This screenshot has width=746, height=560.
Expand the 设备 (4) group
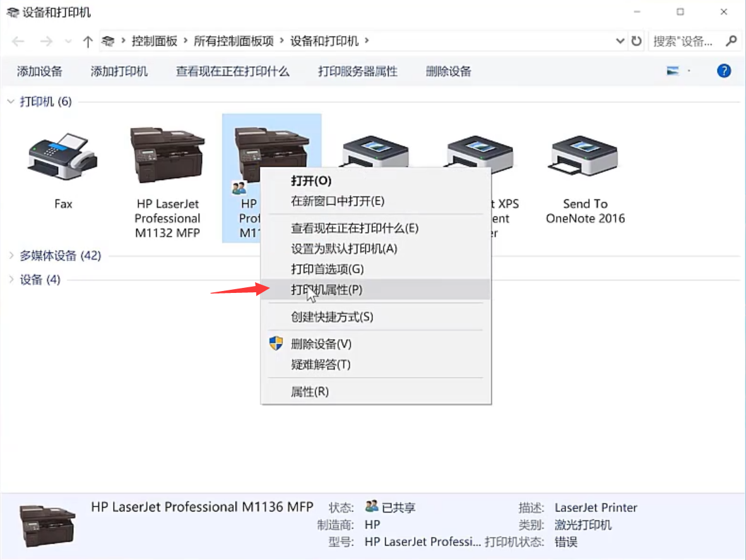pos(11,280)
